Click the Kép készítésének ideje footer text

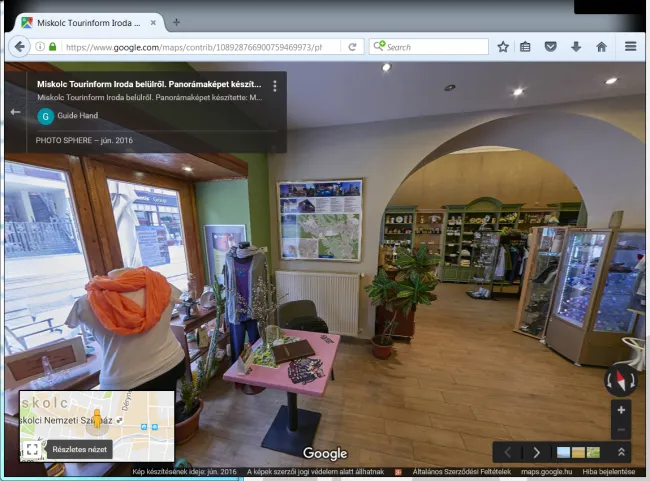coord(184,472)
